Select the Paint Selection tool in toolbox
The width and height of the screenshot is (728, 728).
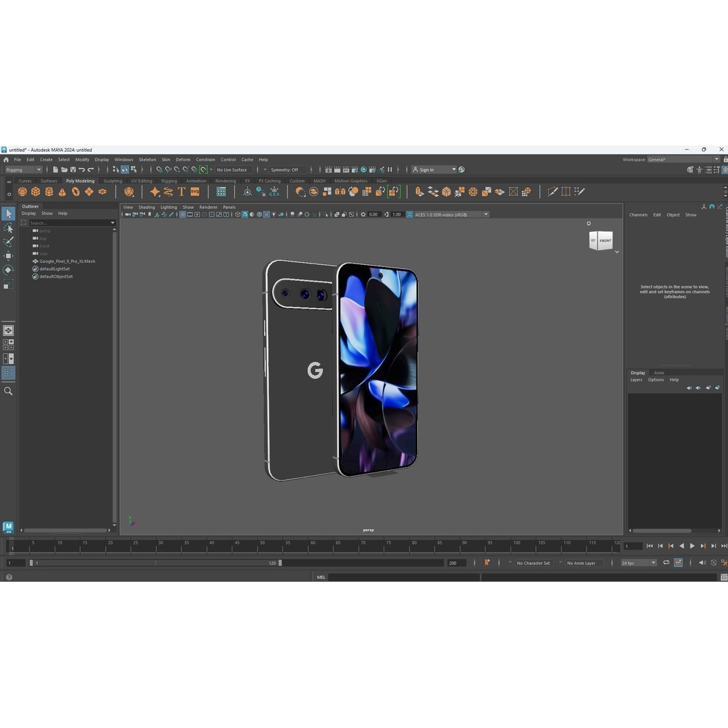(x=8, y=242)
